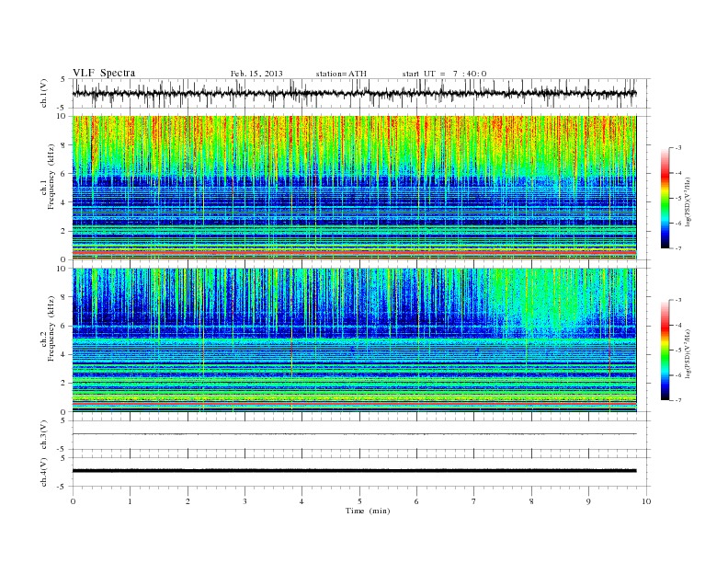Viewport: 728px width, 563px height.
Task: Click the ch.2 spectrogram panel
Action: point(354,339)
